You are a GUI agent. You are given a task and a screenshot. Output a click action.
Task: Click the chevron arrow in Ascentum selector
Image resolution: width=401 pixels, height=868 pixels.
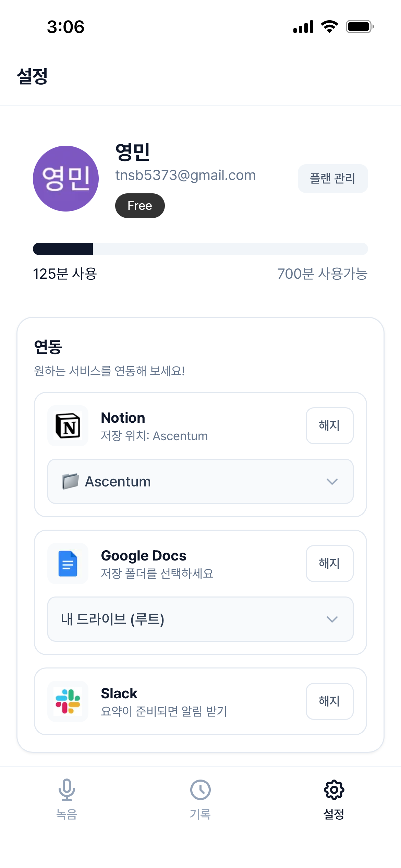(x=332, y=482)
